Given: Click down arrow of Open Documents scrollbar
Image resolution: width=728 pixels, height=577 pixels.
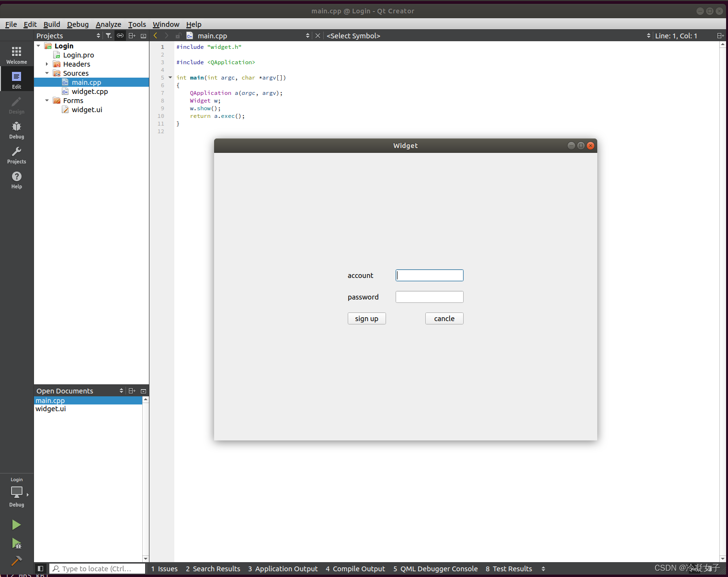Looking at the screenshot, I should pyautogui.click(x=146, y=559).
